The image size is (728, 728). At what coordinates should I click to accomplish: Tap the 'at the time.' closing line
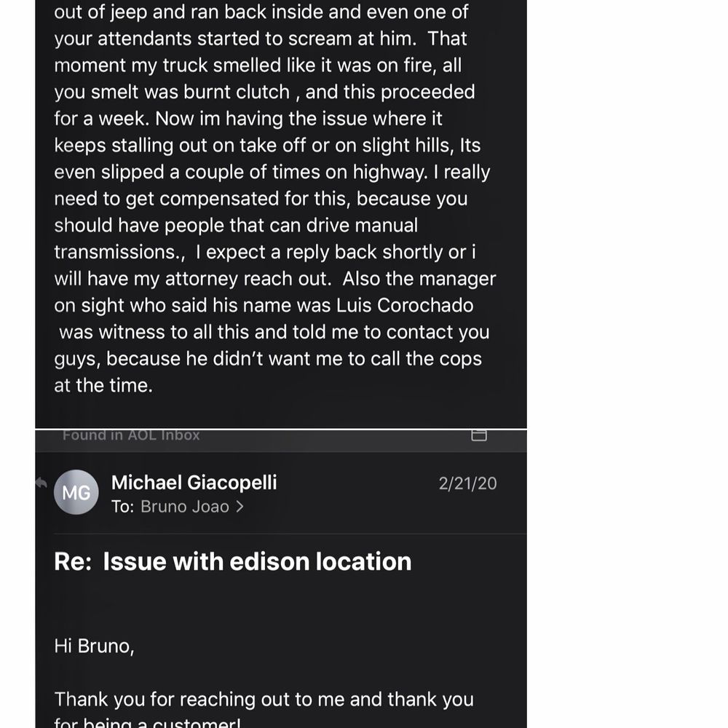tap(103, 385)
